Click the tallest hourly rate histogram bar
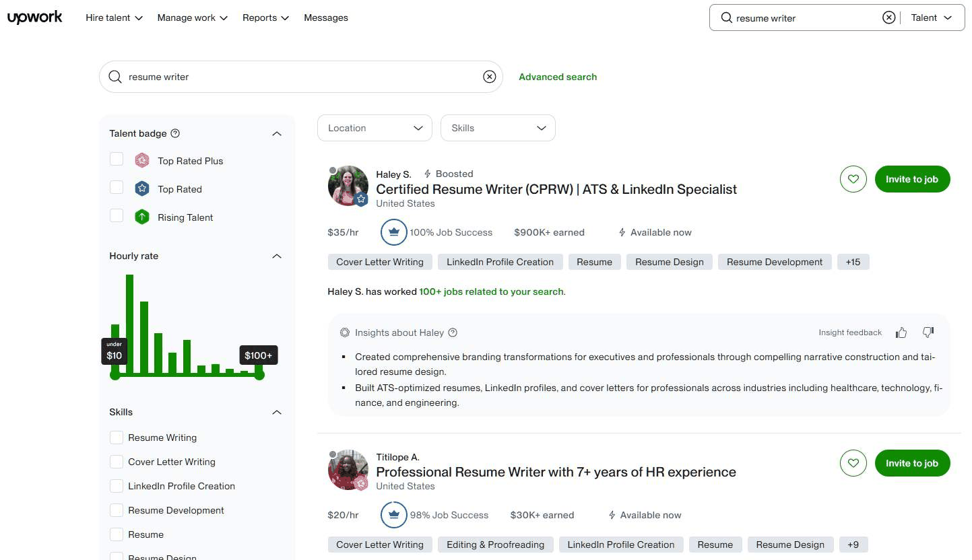Viewport: 972px width, 560px height. click(129, 324)
